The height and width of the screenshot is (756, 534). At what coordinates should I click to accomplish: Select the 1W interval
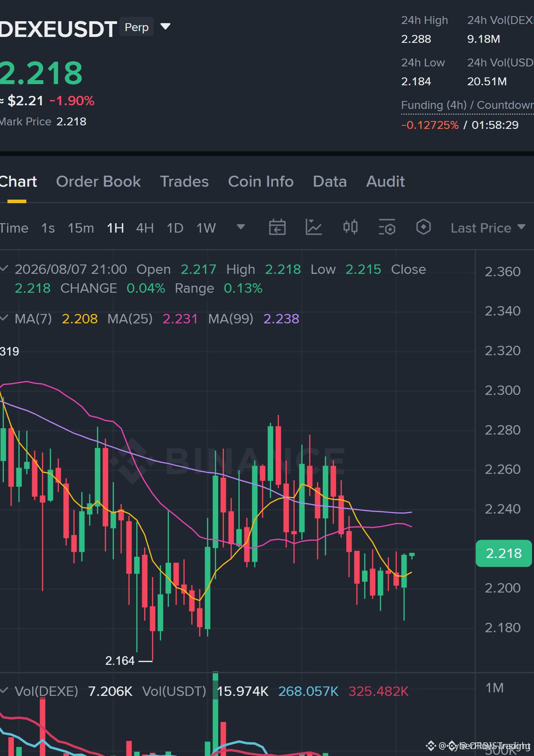coord(206,228)
